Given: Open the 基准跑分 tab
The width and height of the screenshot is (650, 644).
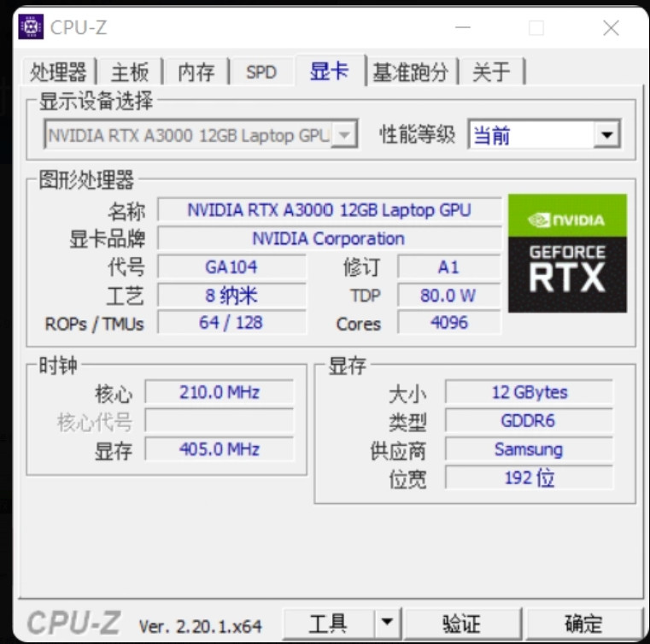Looking at the screenshot, I should [410, 72].
